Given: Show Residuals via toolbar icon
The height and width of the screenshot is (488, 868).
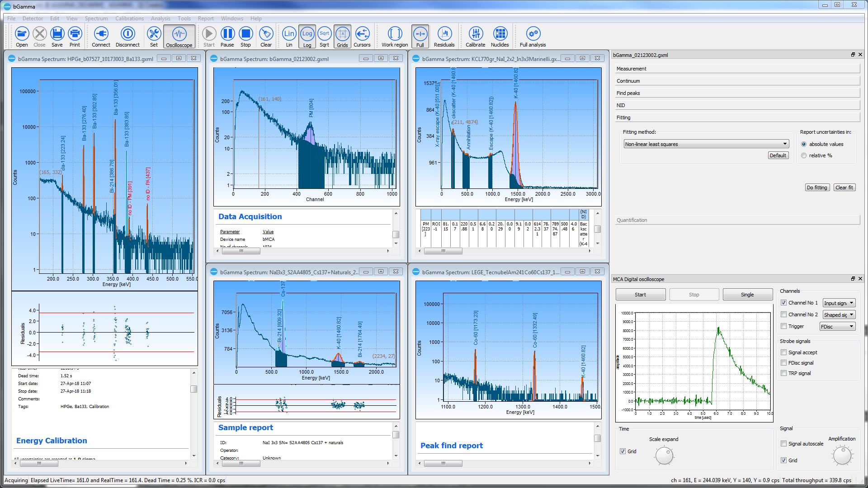Looking at the screenshot, I should point(444,37).
